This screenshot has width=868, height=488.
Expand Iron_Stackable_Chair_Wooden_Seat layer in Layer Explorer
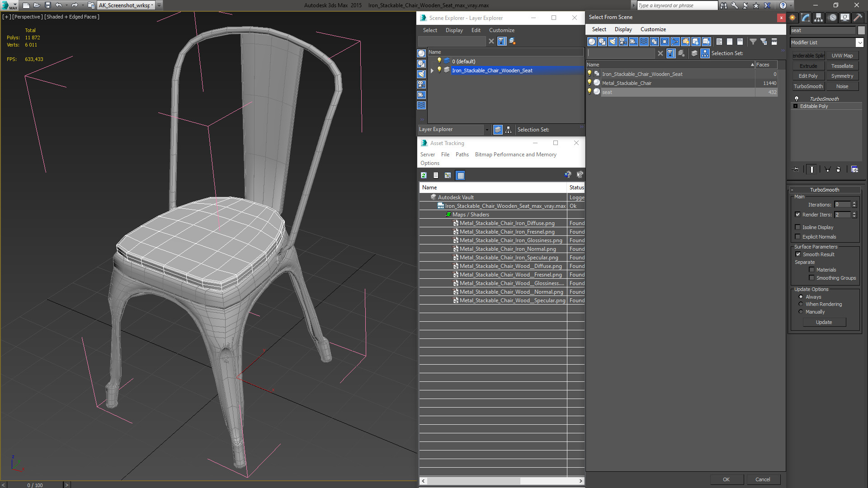[x=432, y=70]
